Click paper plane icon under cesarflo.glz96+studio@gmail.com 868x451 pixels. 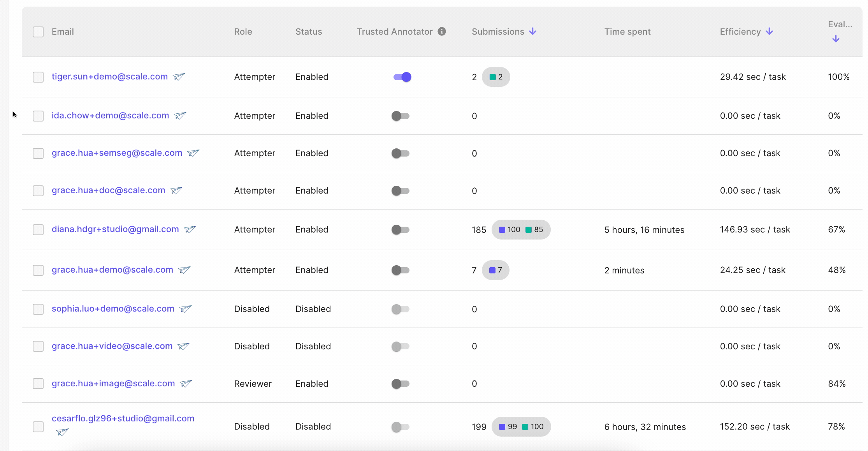(x=62, y=432)
